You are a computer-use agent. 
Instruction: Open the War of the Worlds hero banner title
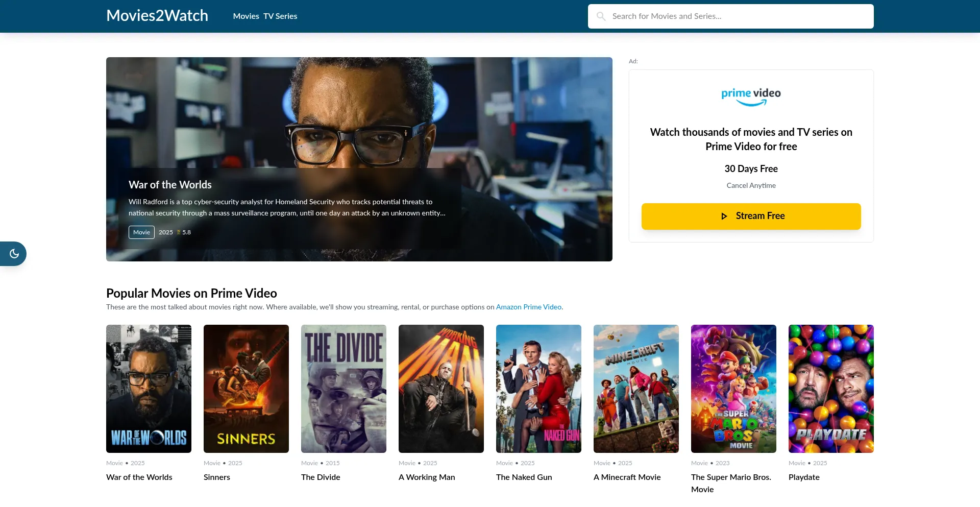pyautogui.click(x=170, y=185)
